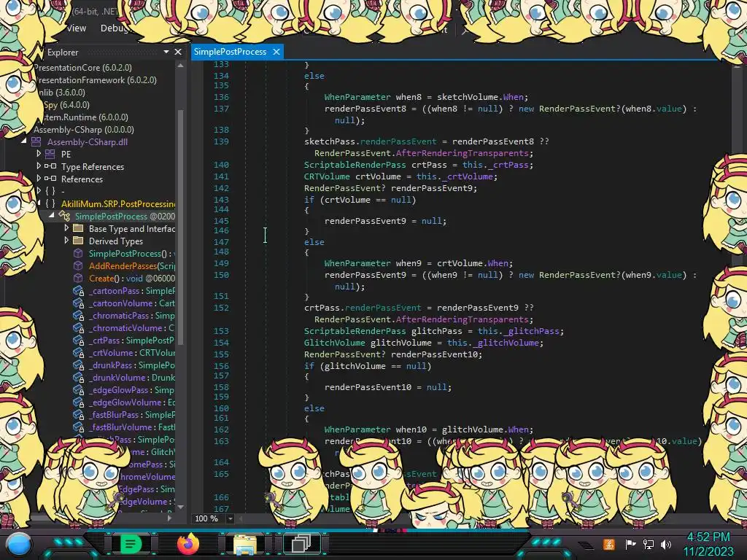The height and width of the screenshot is (560, 747).
Task: Click the _cartoonPass field icon
Action: pyautogui.click(x=79, y=291)
